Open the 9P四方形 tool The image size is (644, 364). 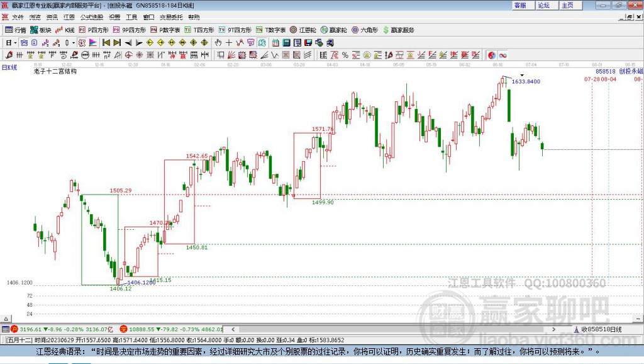(130, 30)
